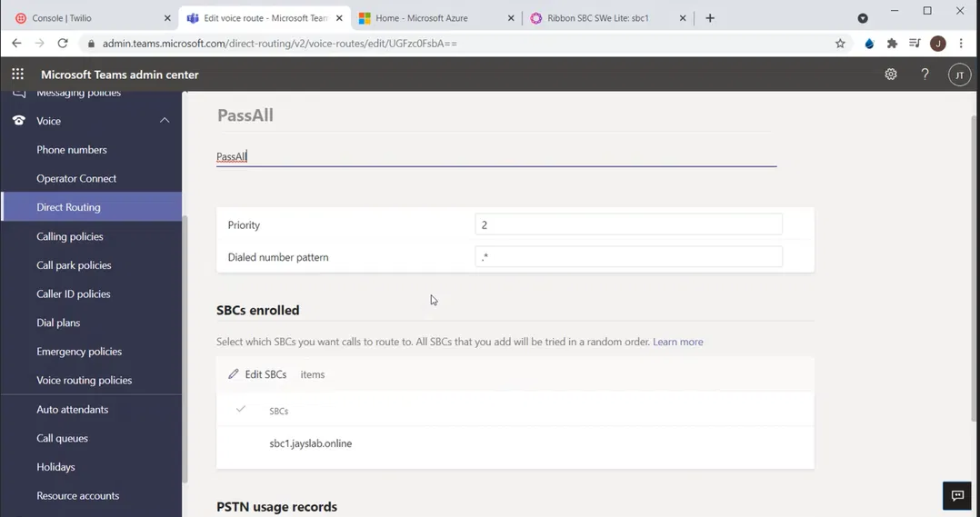980x517 pixels.
Task: Reload the page with refresh icon
Action: point(63,44)
